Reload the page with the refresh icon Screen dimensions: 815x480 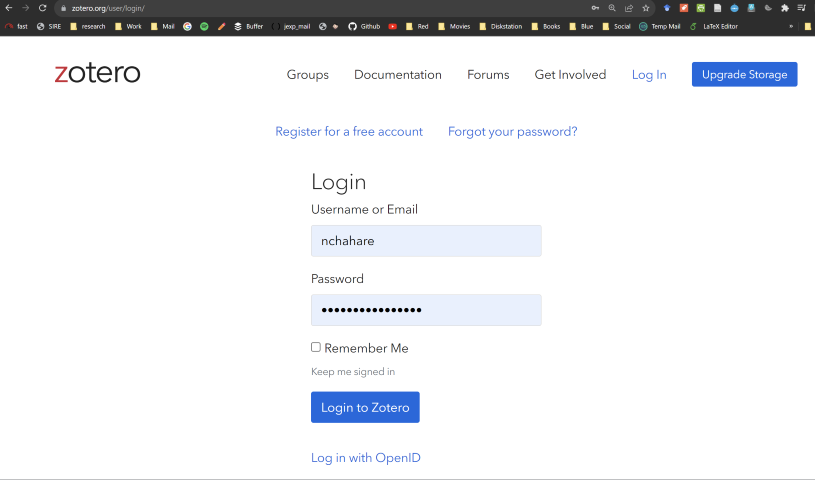(42, 8)
